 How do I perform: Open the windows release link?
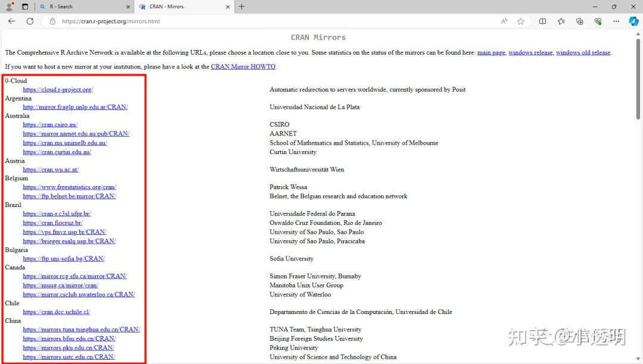[x=530, y=52]
